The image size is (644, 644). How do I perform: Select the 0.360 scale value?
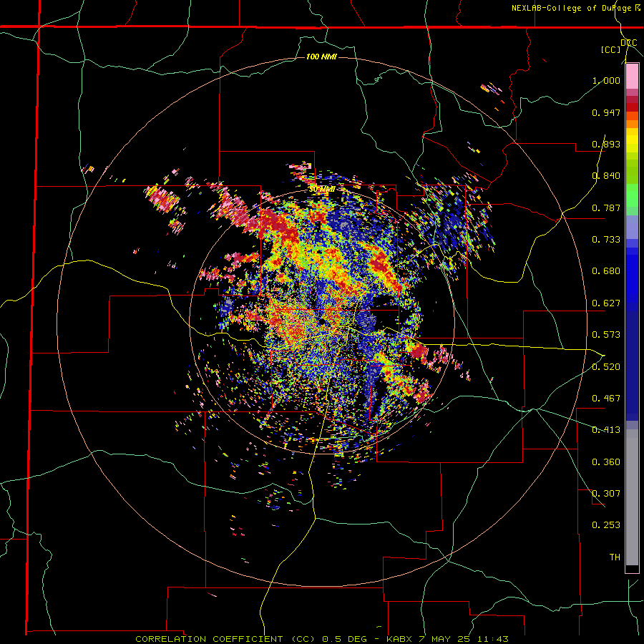click(606, 462)
